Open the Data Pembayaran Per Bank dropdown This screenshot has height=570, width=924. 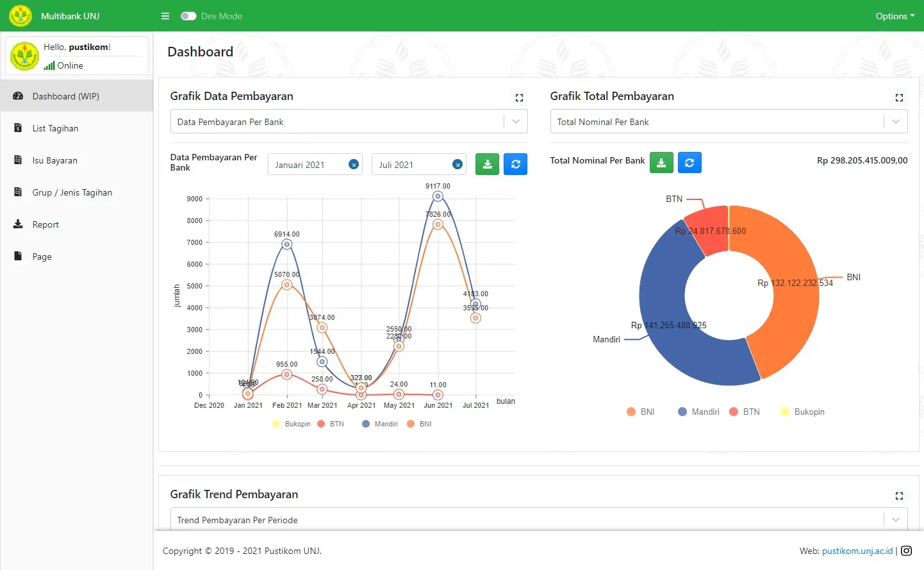pyautogui.click(x=349, y=122)
